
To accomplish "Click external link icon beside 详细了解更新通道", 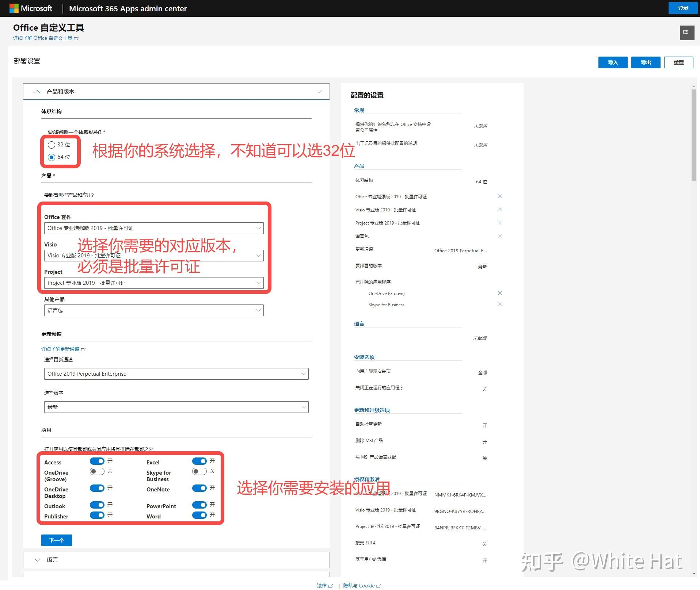I will (83, 349).
